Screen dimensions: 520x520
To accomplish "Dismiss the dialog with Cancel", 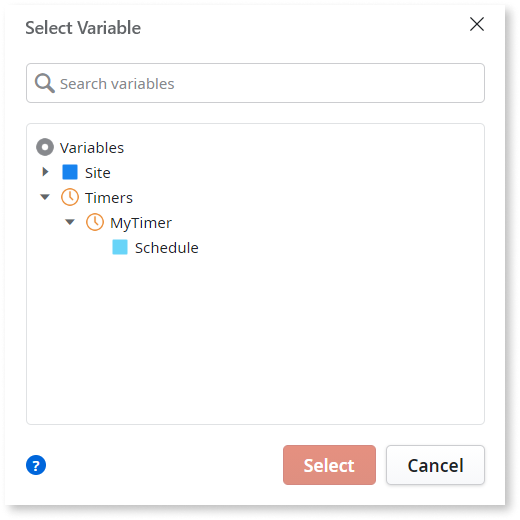I will pyautogui.click(x=435, y=465).
